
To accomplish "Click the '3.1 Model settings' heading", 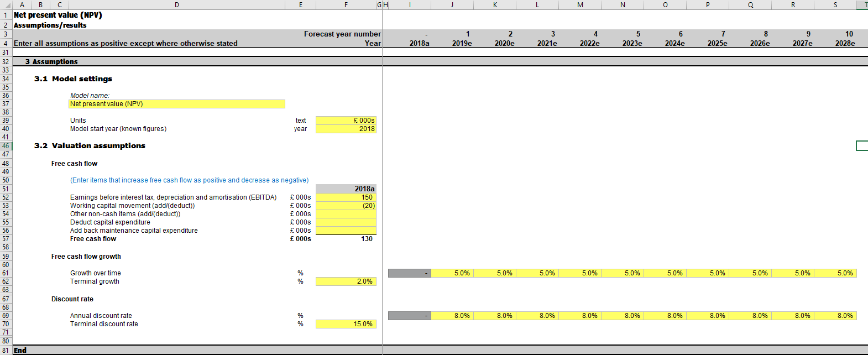I will click(x=73, y=79).
